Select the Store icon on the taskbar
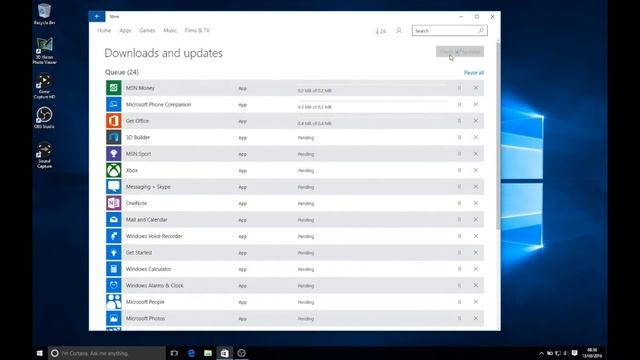This screenshot has height=360, width=640. (x=224, y=353)
